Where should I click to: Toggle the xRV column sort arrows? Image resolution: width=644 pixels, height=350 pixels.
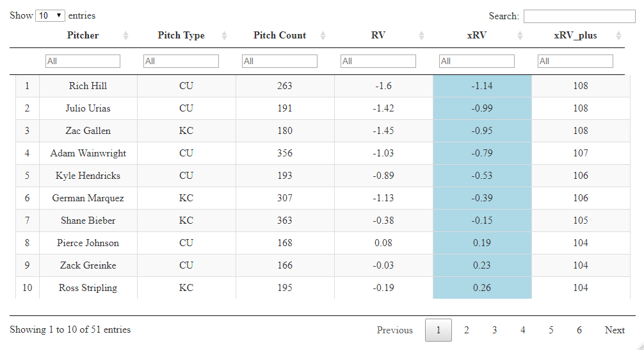pos(520,36)
